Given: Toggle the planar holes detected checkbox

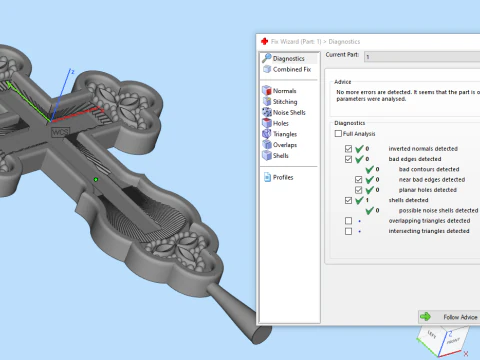Looking at the screenshot, I should (x=358, y=190).
